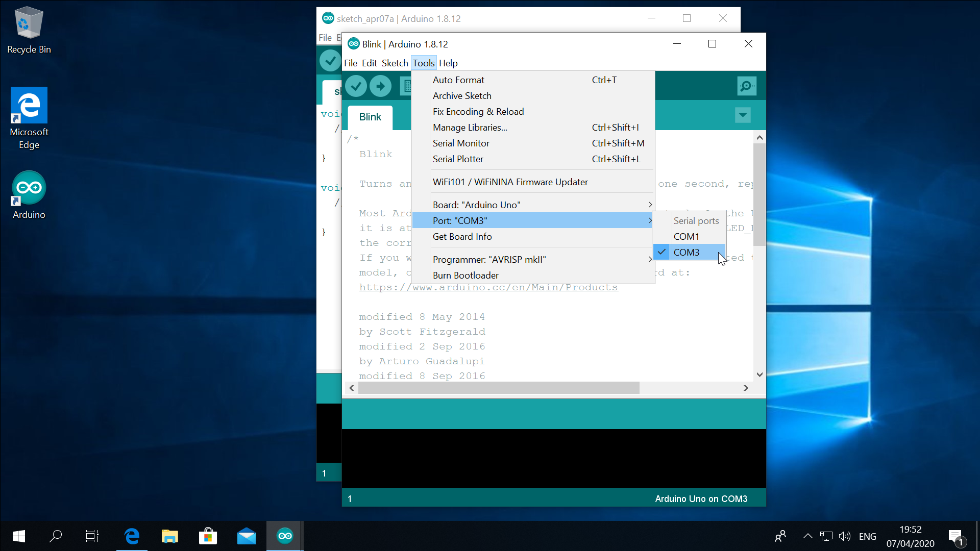Screen dimensions: 980x551
Task: Open Microsoft Store from taskbar
Action: pos(208,536)
